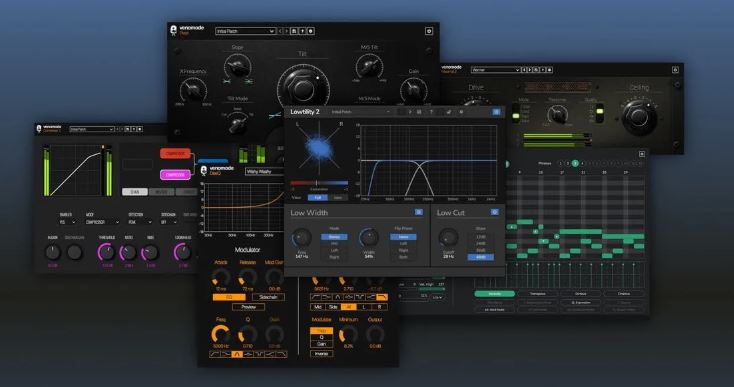Screen dimensions: 734x387
Task: Click pink compressor node in routing view
Action: [175, 175]
